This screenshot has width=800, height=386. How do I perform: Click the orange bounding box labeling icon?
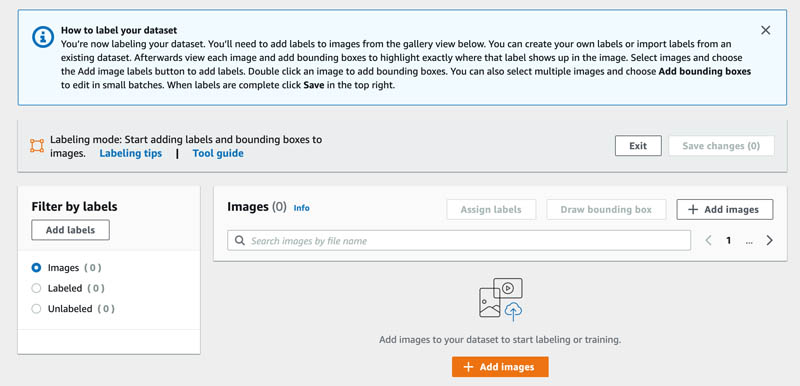[37, 146]
